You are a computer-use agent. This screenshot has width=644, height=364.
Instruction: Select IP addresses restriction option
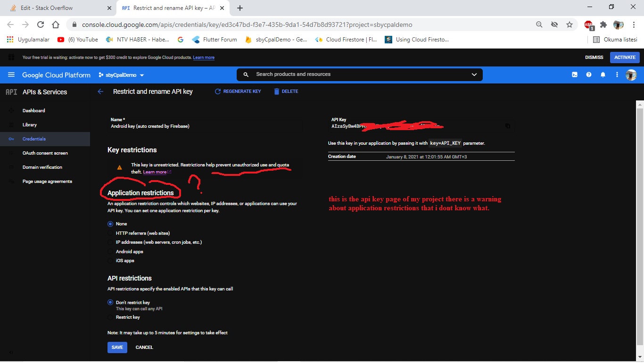tap(110, 242)
